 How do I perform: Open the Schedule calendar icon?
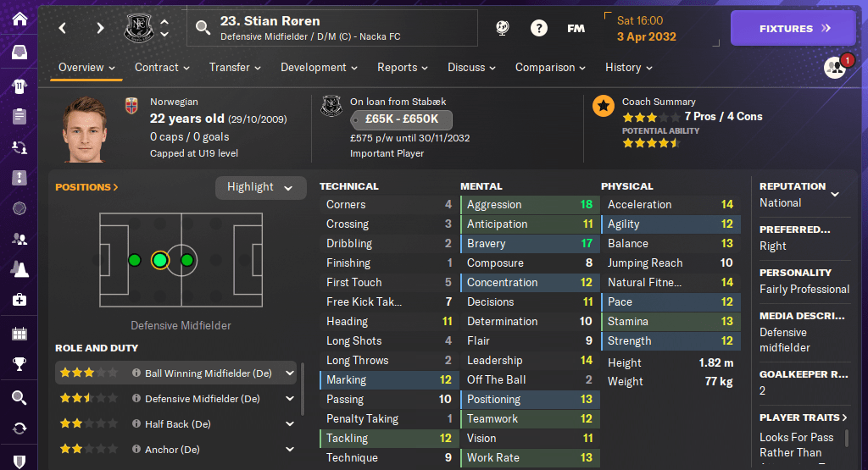click(19, 333)
